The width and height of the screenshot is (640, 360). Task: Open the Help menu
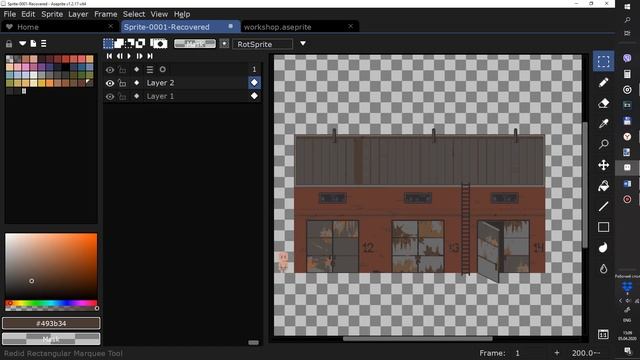click(182, 14)
